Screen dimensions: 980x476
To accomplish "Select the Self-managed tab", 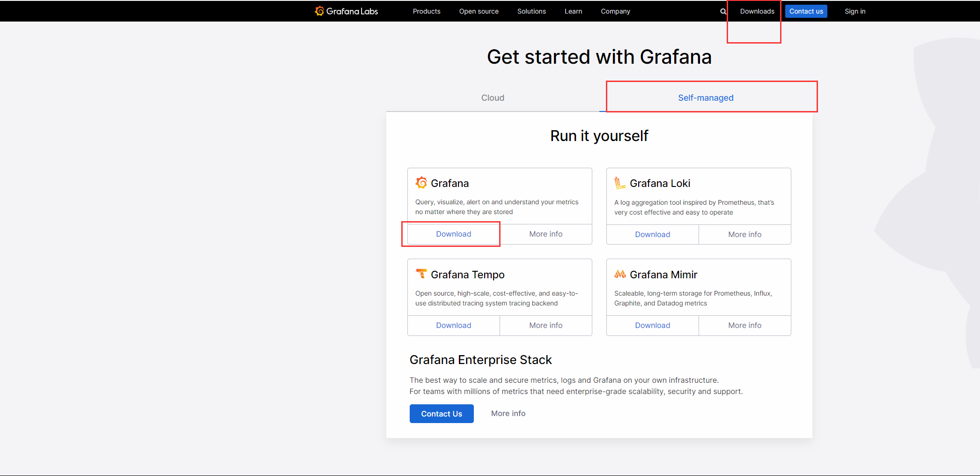I will pyautogui.click(x=706, y=97).
